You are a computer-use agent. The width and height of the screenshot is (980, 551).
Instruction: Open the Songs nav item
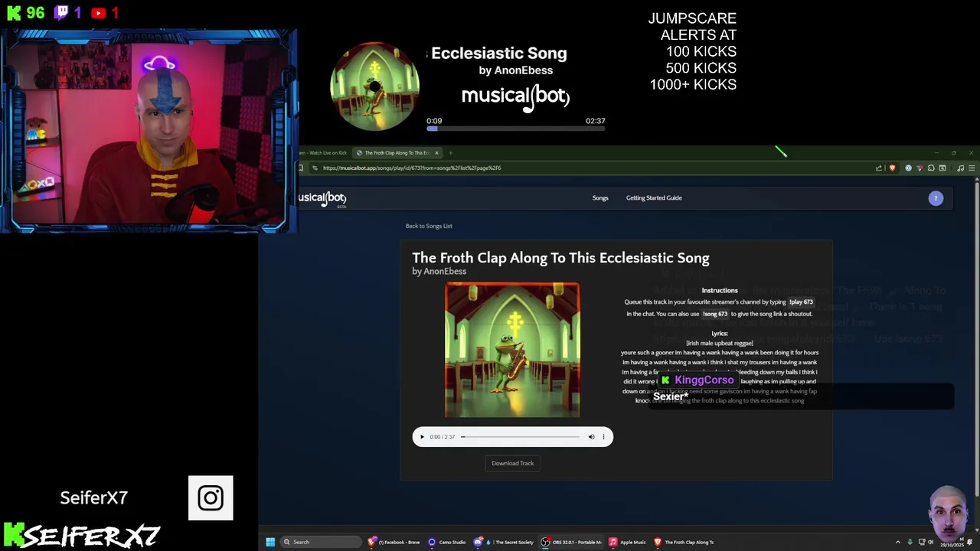[x=600, y=197]
